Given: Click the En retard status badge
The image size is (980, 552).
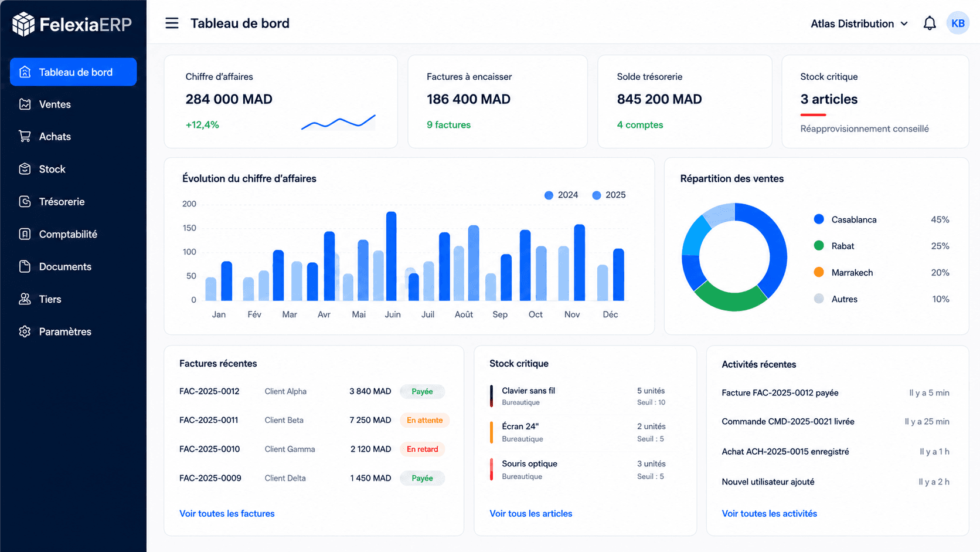Looking at the screenshot, I should coord(422,449).
